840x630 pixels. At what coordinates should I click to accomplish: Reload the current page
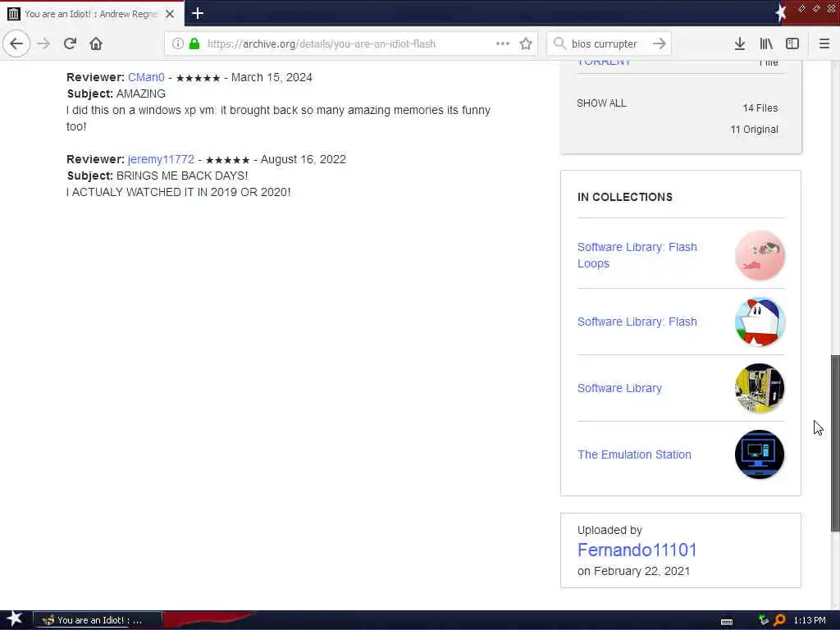(x=70, y=43)
